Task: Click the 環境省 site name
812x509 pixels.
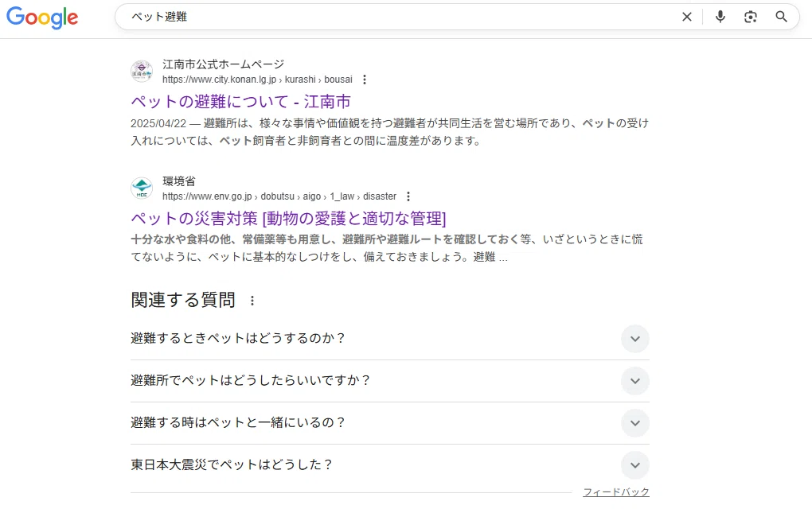Action: coord(179,181)
